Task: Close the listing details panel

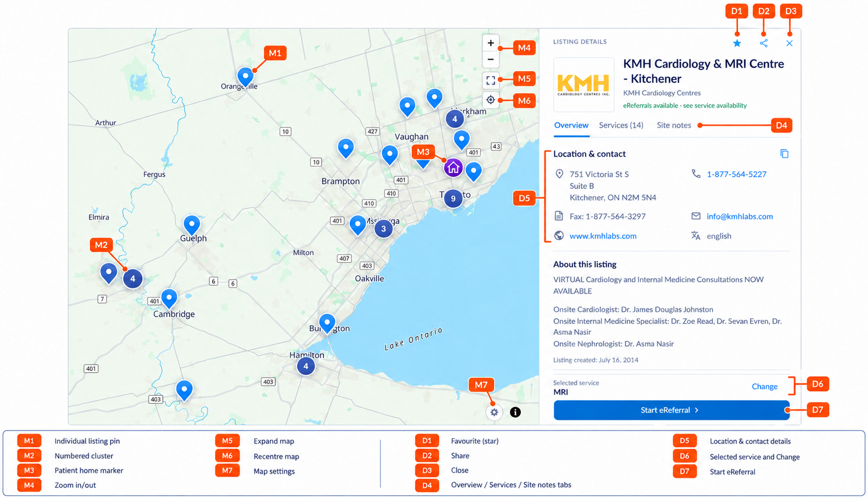Action: [789, 44]
